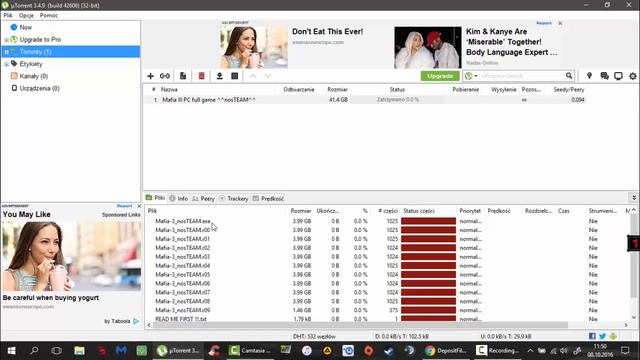
Task: Open Windows Start menu
Action: click(11, 351)
